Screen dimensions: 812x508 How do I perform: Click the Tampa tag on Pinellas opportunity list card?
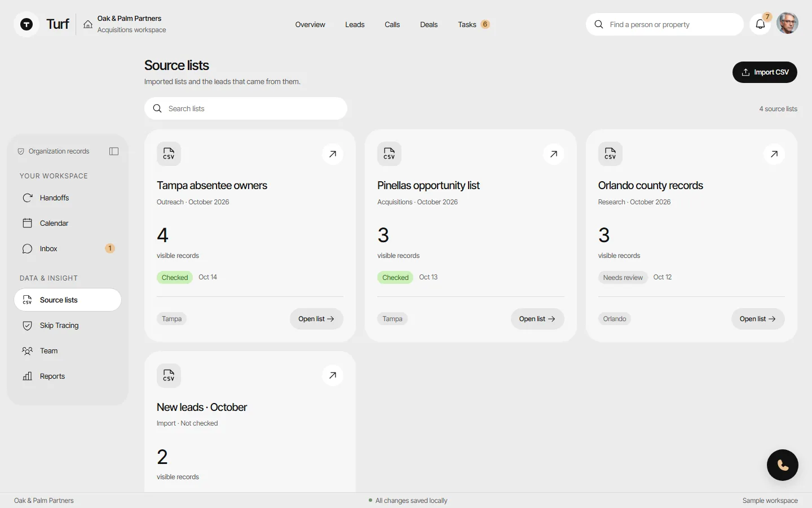click(392, 319)
